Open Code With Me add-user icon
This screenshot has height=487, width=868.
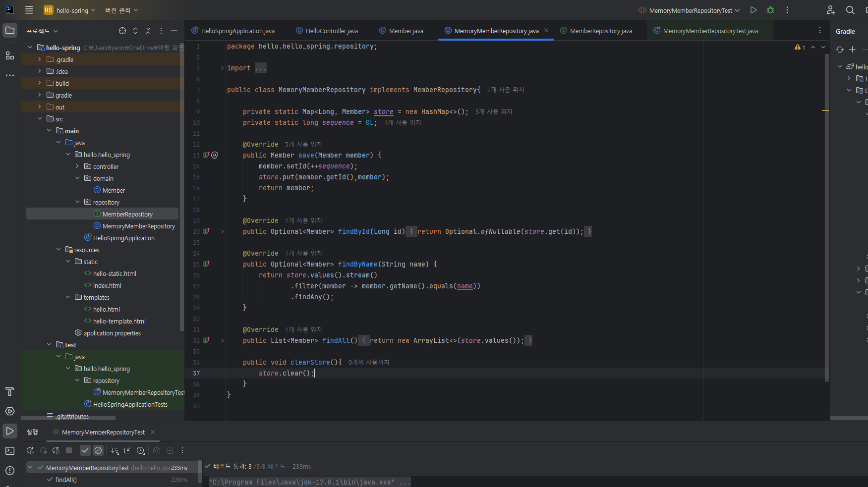(831, 10)
